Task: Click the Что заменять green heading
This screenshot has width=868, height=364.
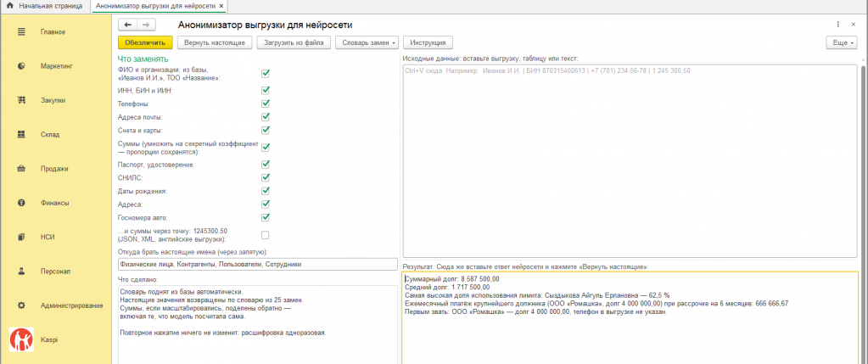Action: 143,59
